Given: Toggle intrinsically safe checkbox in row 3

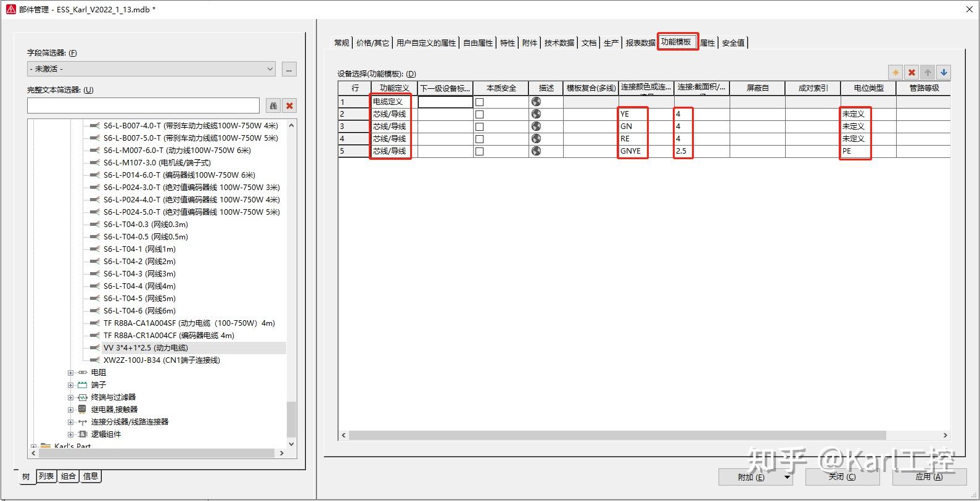Looking at the screenshot, I should (x=479, y=126).
